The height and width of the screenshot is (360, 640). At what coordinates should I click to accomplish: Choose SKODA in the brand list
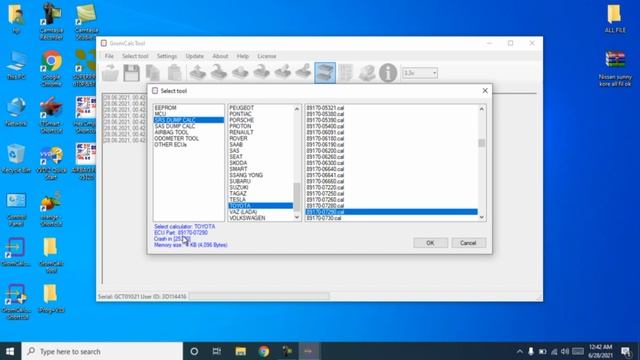click(x=260, y=163)
